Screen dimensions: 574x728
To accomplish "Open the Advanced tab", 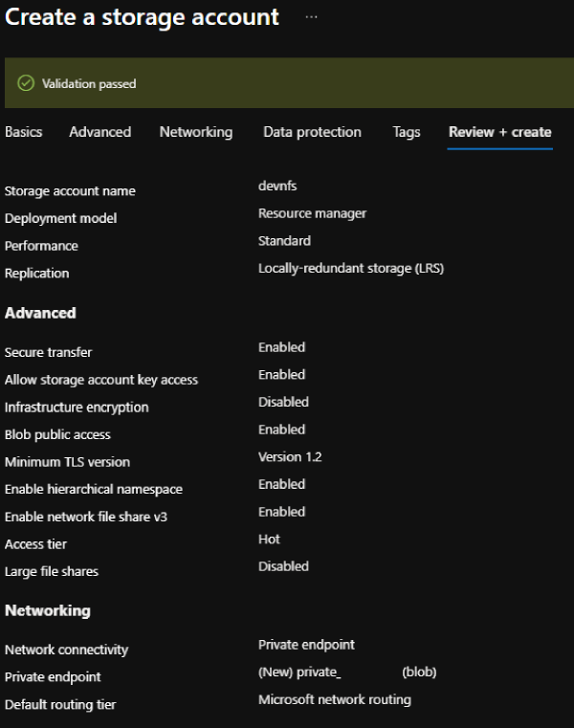I will [99, 132].
